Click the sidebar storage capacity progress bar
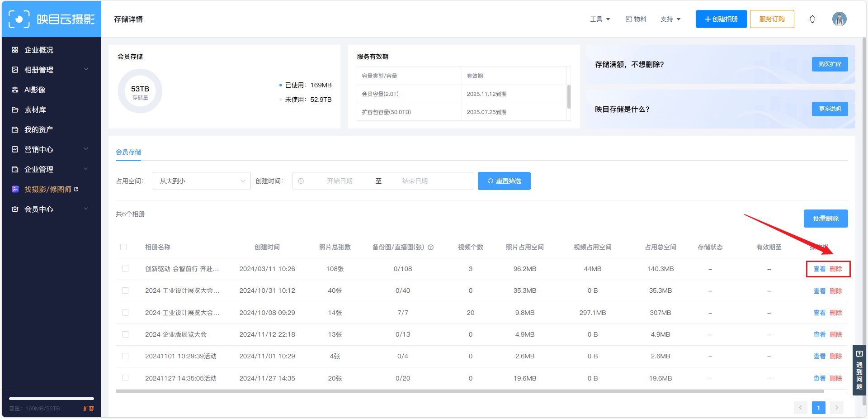 click(52, 399)
